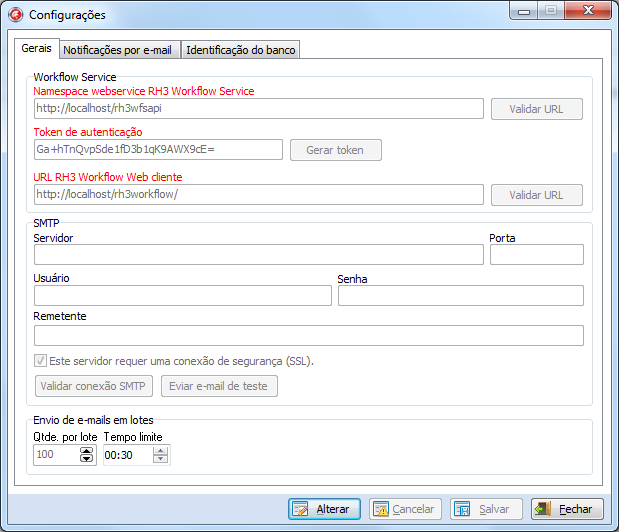Increase Qtde. por lote with up arrow
The image size is (619, 532).
point(86,451)
